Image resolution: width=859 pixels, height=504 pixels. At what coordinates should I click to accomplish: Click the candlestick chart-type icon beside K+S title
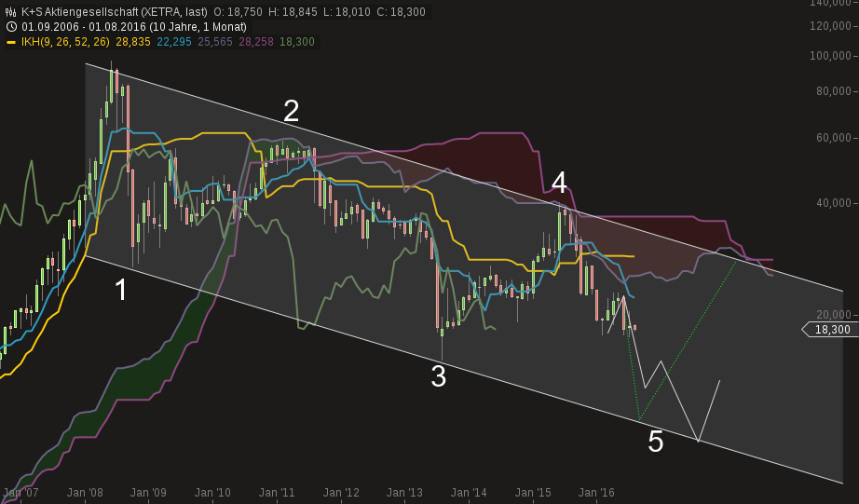click(x=11, y=11)
